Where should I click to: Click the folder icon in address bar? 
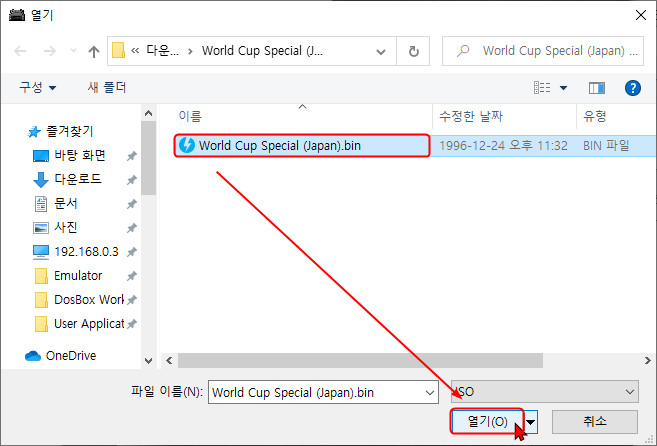click(118, 51)
